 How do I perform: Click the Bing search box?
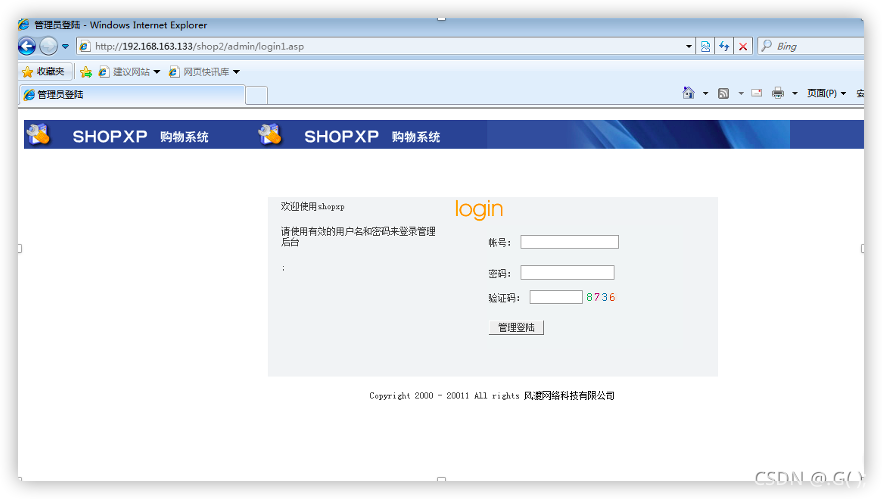click(x=811, y=46)
